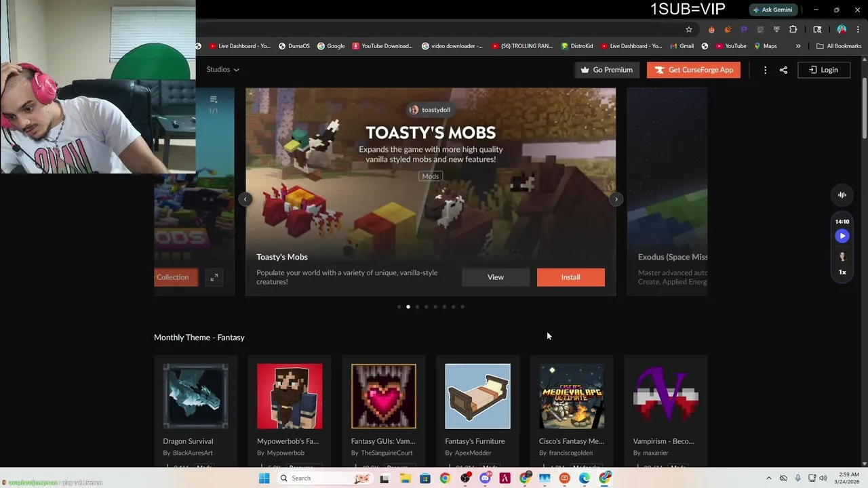Open File Explorer from the taskbar
Image resolution: width=868 pixels, height=488 pixels.
405,479
